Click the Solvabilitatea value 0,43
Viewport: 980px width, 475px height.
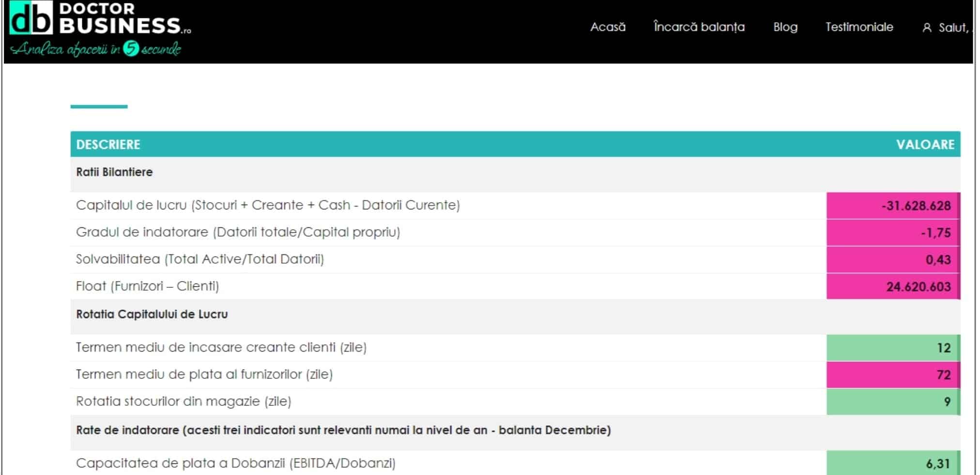point(938,260)
